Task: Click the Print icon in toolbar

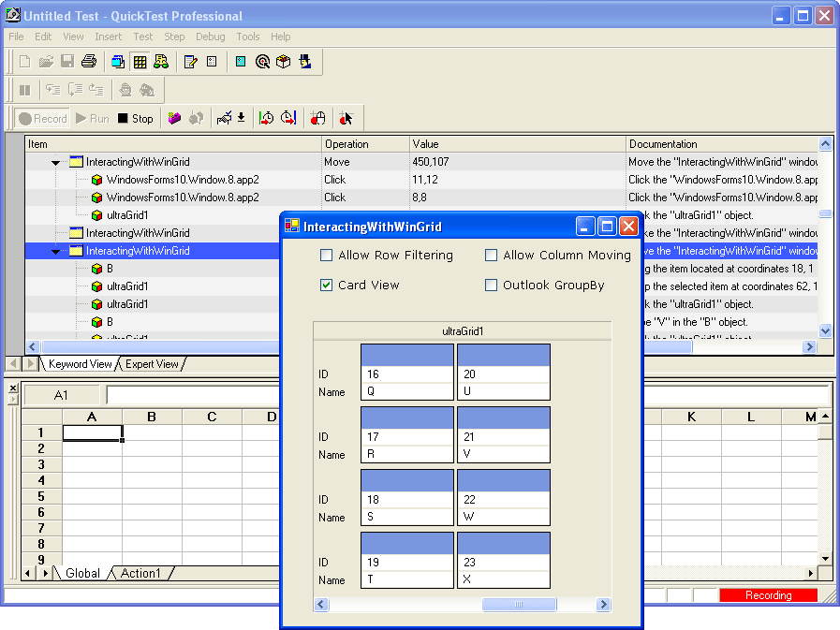Action: 89,62
